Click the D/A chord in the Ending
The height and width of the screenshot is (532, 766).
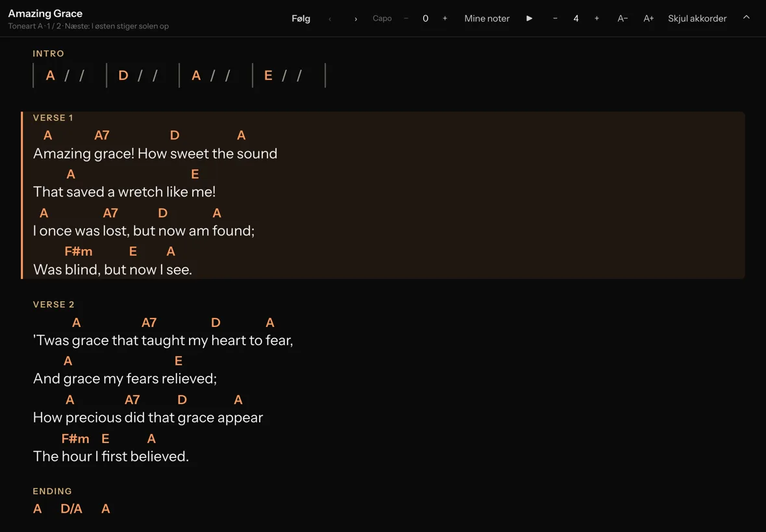[71, 509]
